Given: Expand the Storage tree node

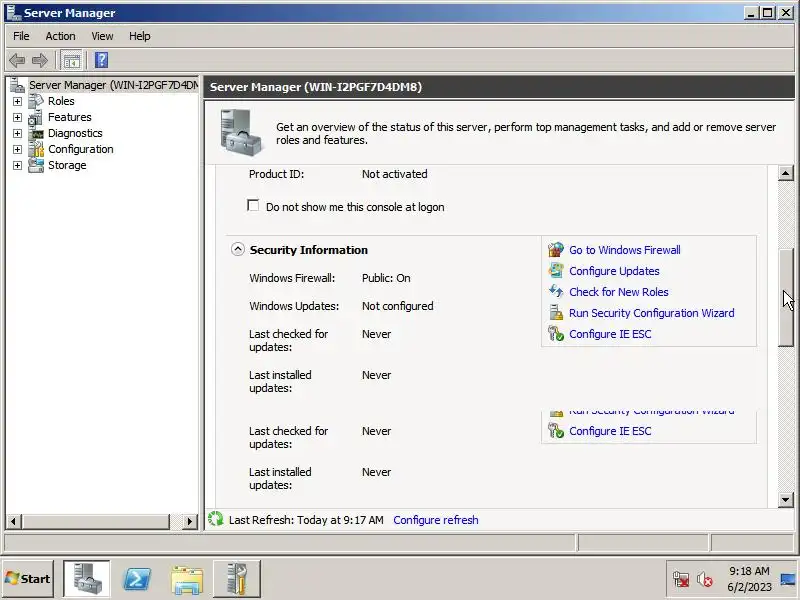Looking at the screenshot, I should coord(17,166).
